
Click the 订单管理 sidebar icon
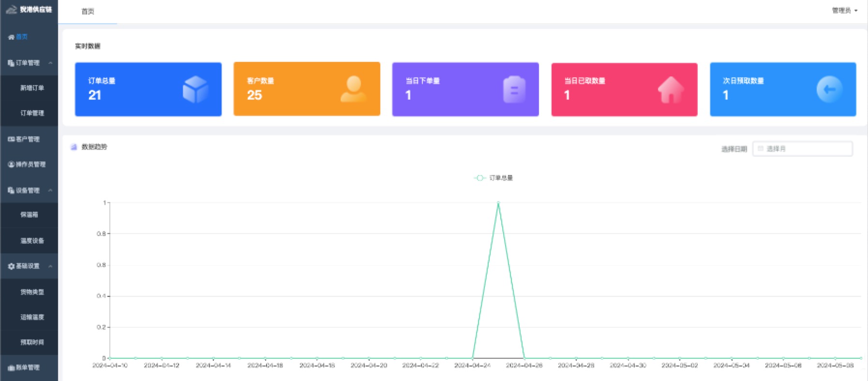[x=11, y=63]
